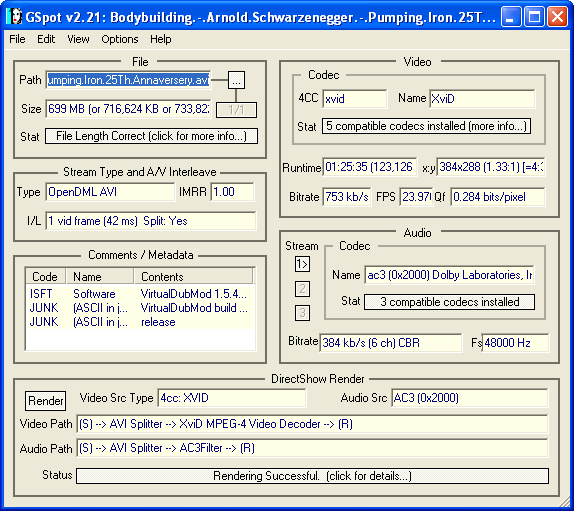Screen dimensions: 574x511
Task: Click the audio codec Name field ac3
Action: point(449,275)
